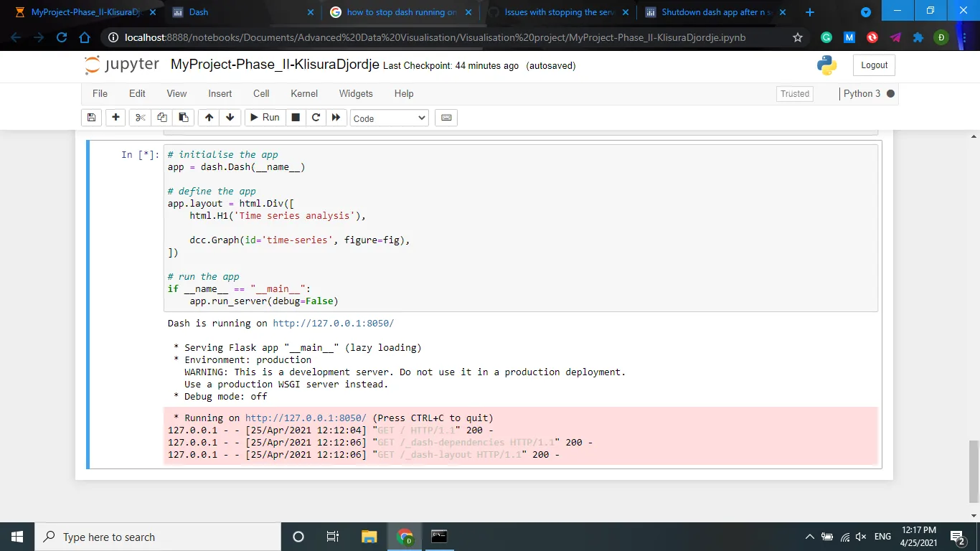Open the View menu
This screenshot has height=551, width=980.
point(176,93)
